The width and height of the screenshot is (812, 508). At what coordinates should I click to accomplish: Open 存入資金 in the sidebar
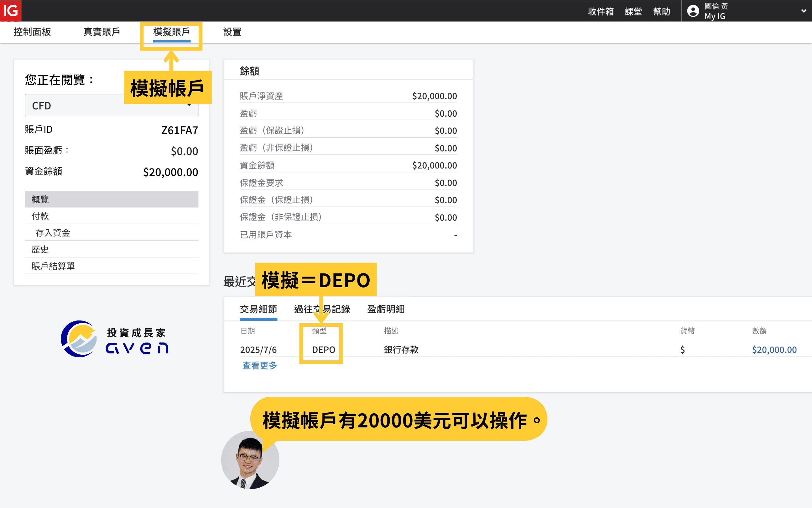click(x=112, y=233)
